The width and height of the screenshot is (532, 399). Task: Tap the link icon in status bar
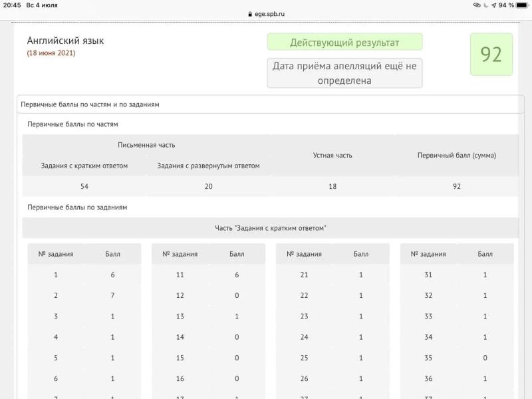point(477,5)
